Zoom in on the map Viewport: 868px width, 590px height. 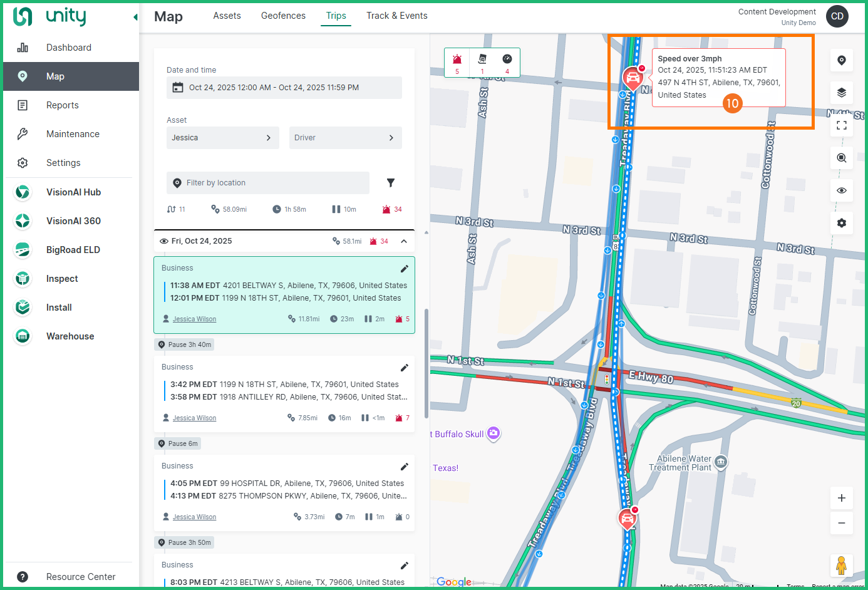[841, 498]
